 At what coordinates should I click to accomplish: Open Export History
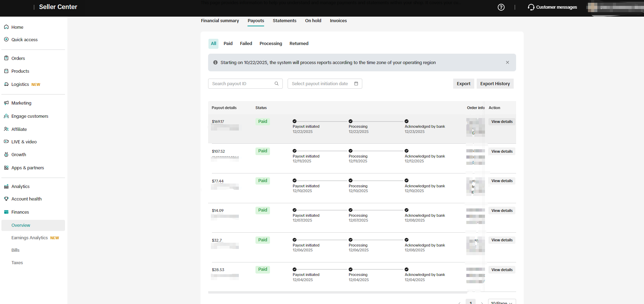(495, 83)
